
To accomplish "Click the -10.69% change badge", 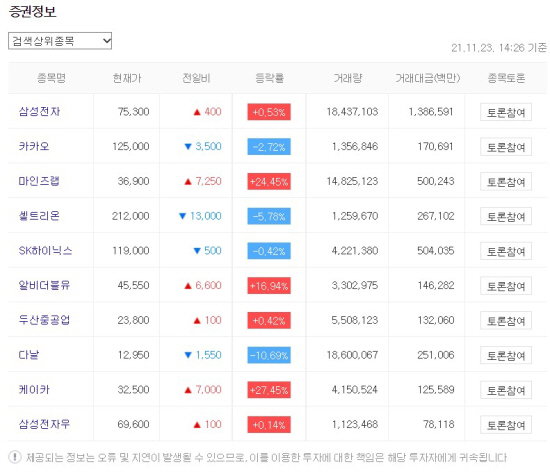I will [x=269, y=355].
